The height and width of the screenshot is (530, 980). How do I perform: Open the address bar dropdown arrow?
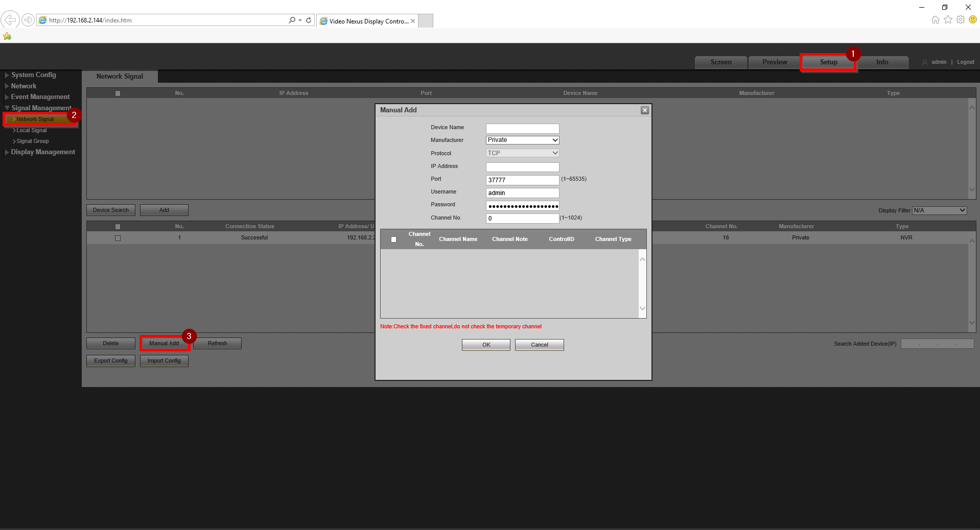[x=300, y=20]
